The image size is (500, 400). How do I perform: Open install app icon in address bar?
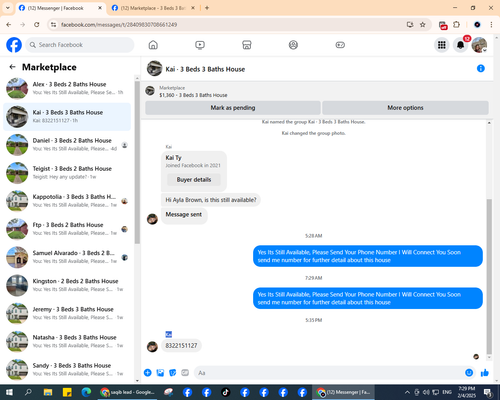410,25
